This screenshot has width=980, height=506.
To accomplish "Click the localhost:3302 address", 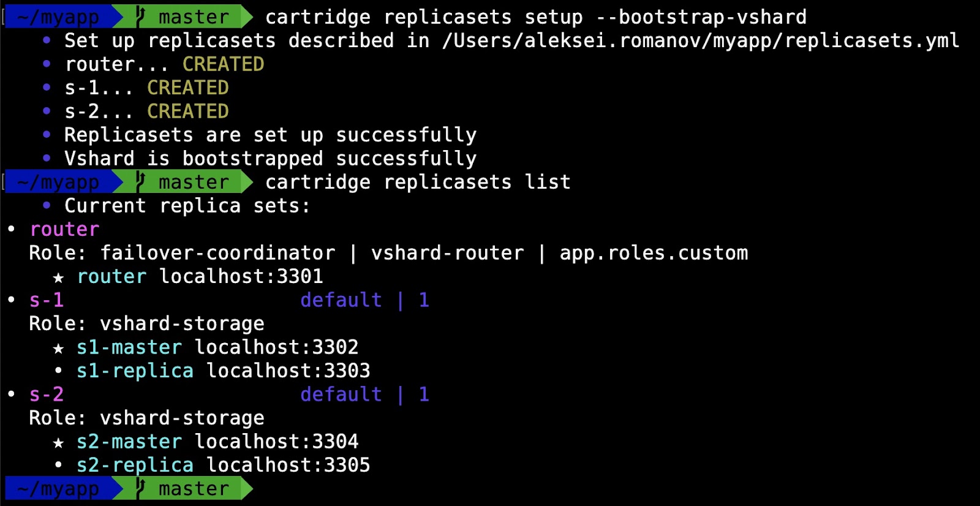I will click(x=276, y=347).
